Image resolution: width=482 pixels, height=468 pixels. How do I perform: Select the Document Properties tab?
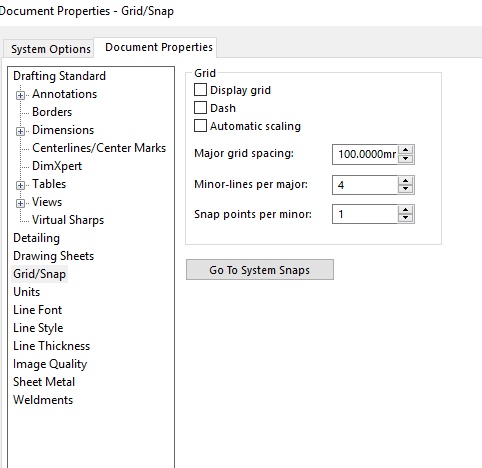tap(159, 47)
